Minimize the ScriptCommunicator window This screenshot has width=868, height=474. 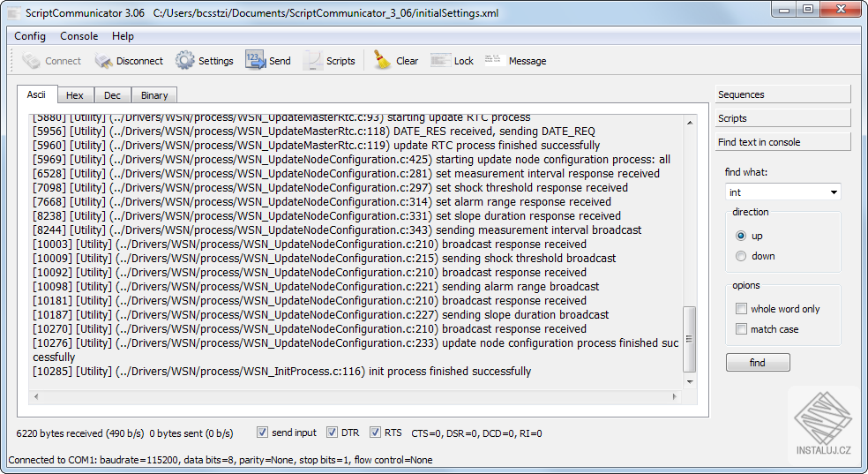pyautogui.click(x=784, y=10)
